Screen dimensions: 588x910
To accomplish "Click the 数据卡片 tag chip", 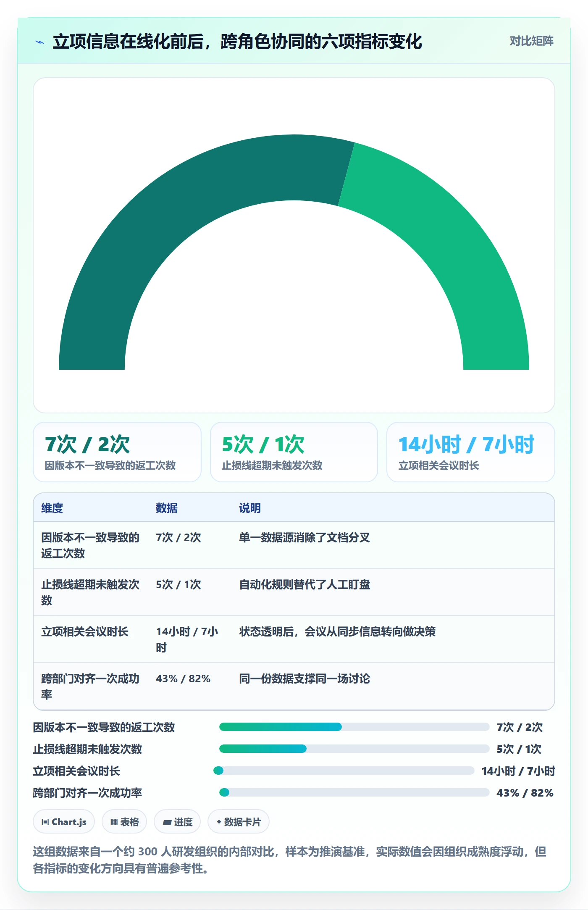I will [x=239, y=821].
